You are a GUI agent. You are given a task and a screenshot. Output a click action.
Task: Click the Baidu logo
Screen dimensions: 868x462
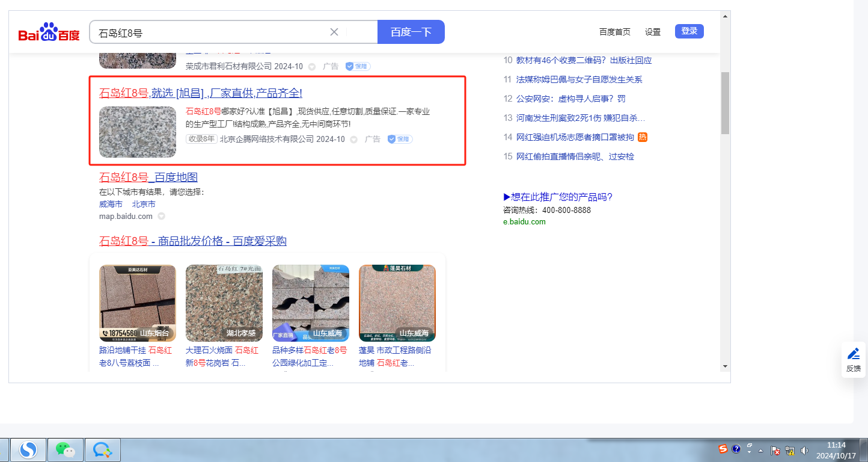49,32
